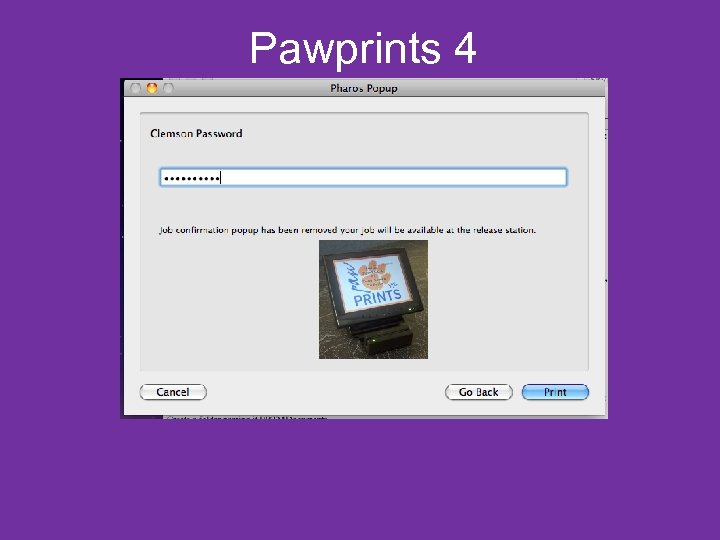Click the masked password dots

point(191,178)
